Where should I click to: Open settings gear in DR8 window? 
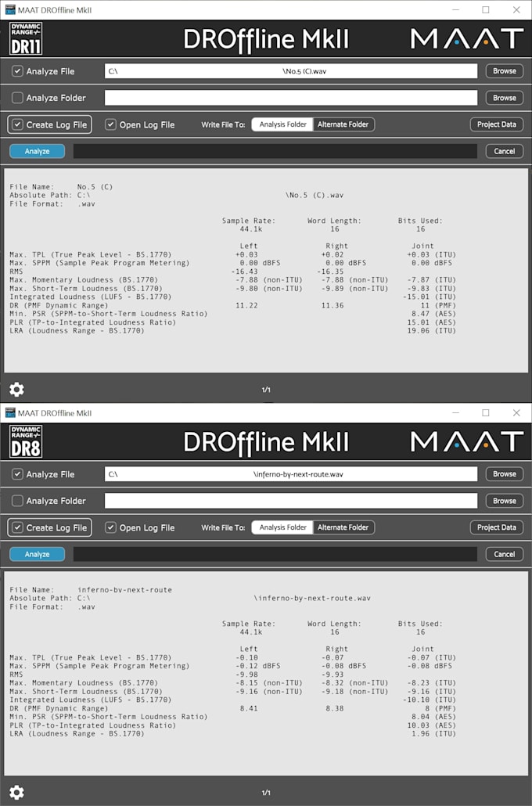pyautogui.click(x=17, y=792)
